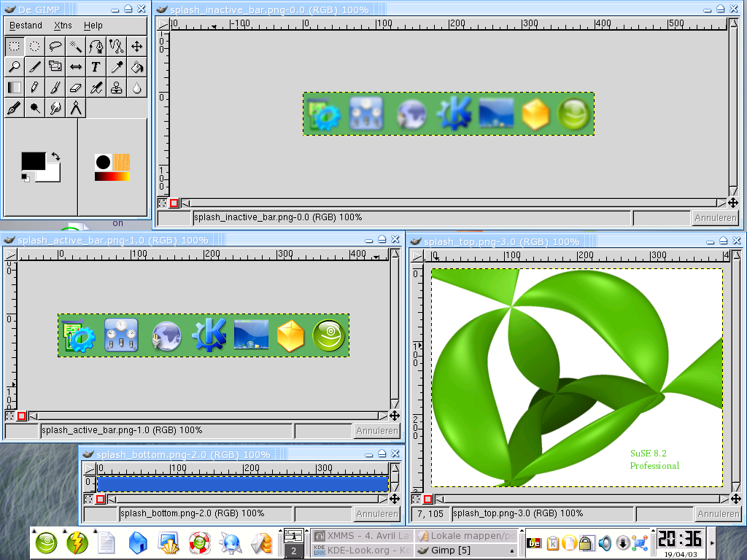Open the ruler-corner menu in splash_top window
747x560 pixels.
pyautogui.click(x=417, y=256)
